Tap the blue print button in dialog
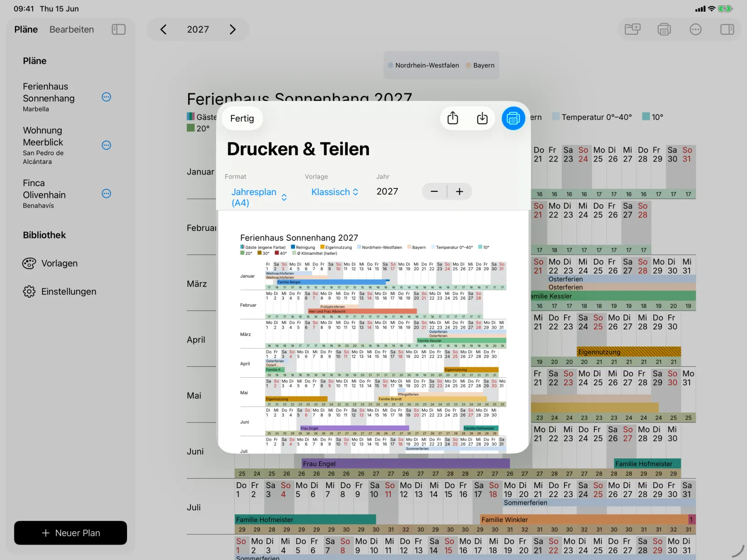The image size is (747, 560). point(513,118)
